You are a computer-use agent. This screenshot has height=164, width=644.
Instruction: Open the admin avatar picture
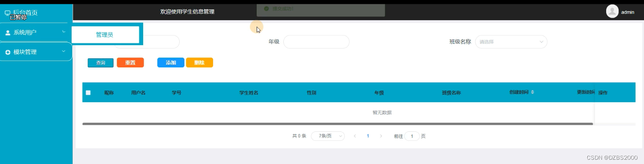pyautogui.click(x=612, y=12)
